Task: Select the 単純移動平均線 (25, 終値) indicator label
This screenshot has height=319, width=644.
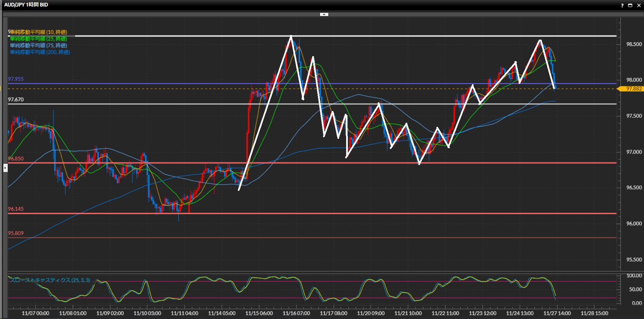Action: pyautogui.click(x=39, y=39)
